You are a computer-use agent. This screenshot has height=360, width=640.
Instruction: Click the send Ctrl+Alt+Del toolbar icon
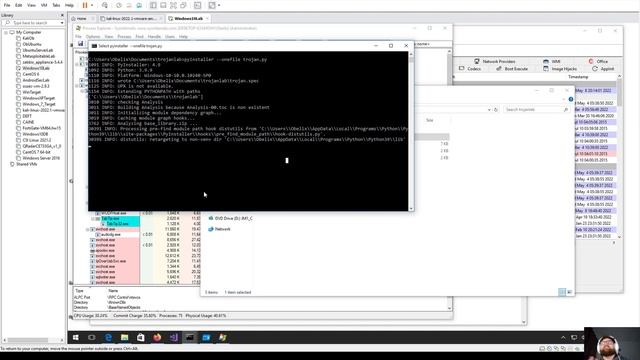pos(105,5)
